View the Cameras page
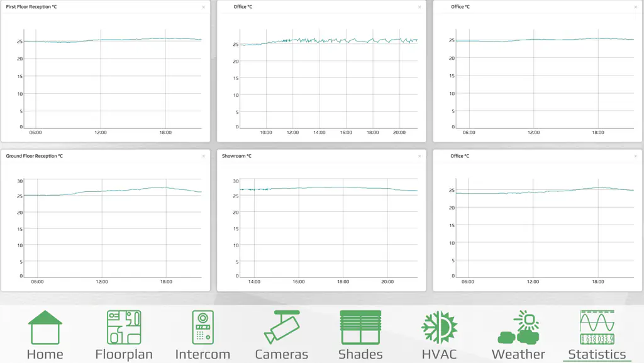Image resolution: width=644 pixels, height=363 pixels. point(281,335)
